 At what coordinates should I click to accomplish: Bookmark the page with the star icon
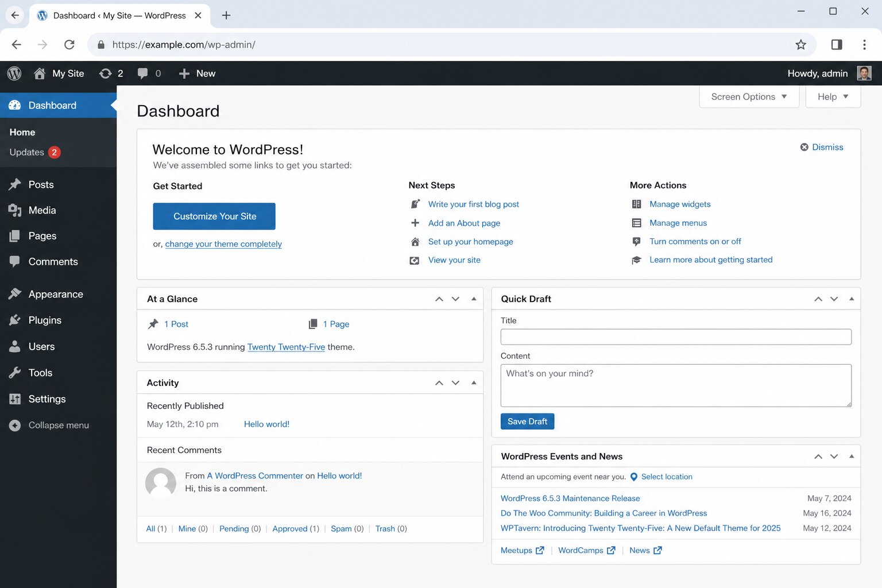pyautogui.click(x=800, y=44)
